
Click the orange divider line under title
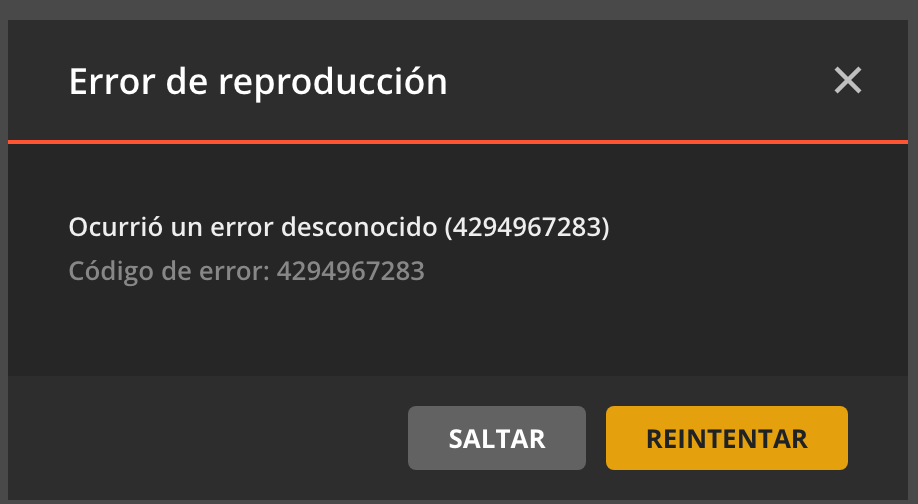pyautogui.click(x=458, y=142)
